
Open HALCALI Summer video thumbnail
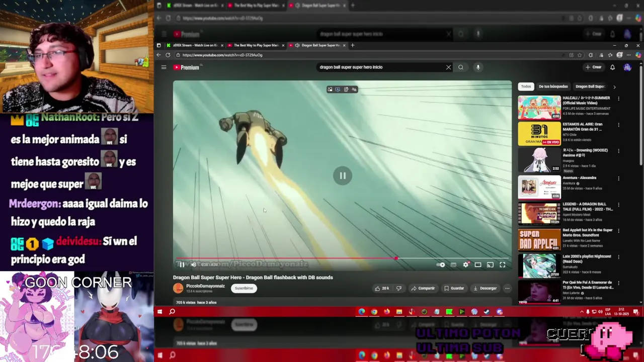[539, 108]
